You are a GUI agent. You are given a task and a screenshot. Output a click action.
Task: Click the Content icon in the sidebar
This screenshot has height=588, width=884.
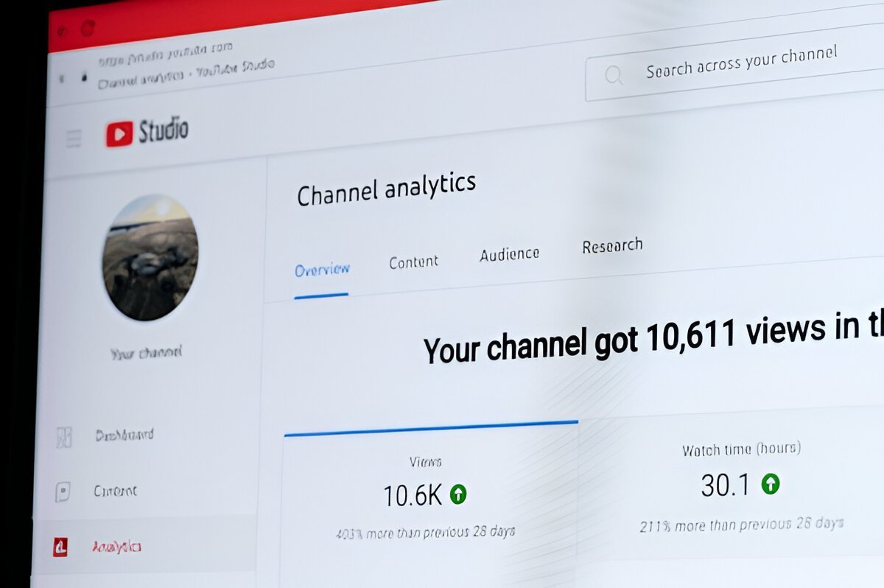coord(63,492)
